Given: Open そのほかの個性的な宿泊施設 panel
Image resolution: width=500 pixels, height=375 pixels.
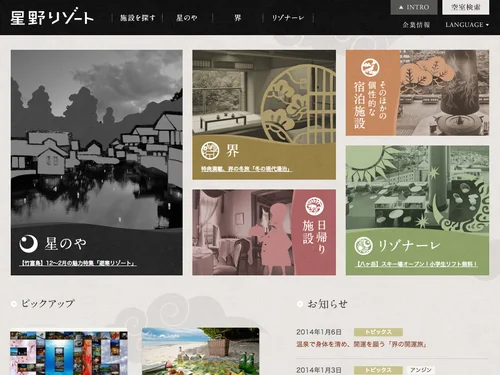Looking at the screenshot, I should [x=417, y=93].
